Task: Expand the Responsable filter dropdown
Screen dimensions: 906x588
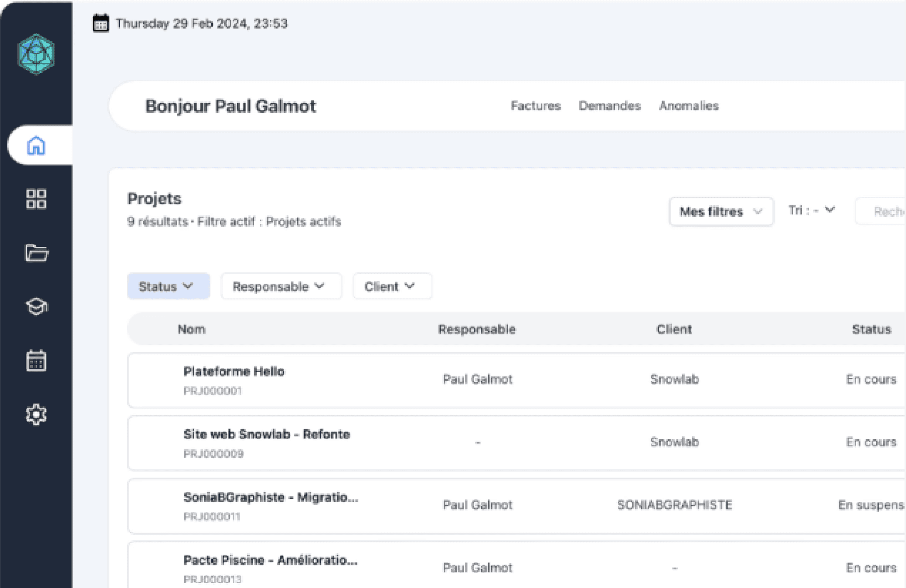Action: click(281, 286)
